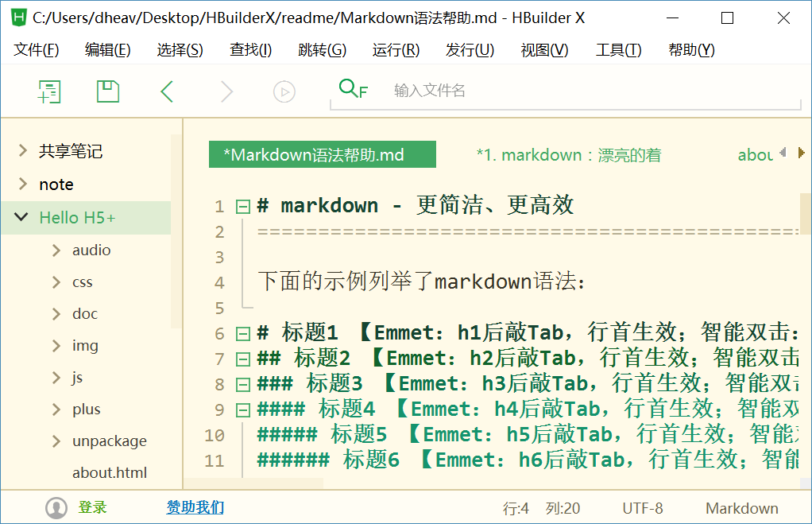812x524 pixels.
Task: Select the run/play icon in toolbar
Action: (284, 91)
